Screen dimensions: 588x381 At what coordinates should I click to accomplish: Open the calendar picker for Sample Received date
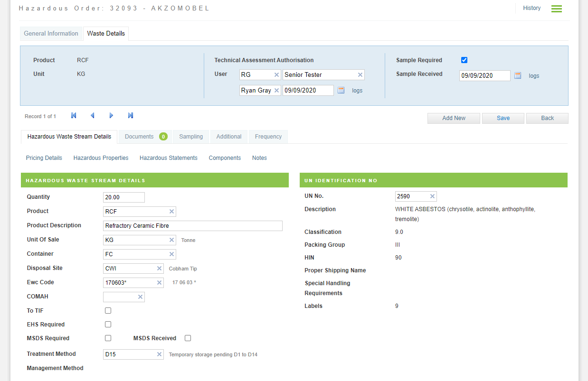(518, 75)
